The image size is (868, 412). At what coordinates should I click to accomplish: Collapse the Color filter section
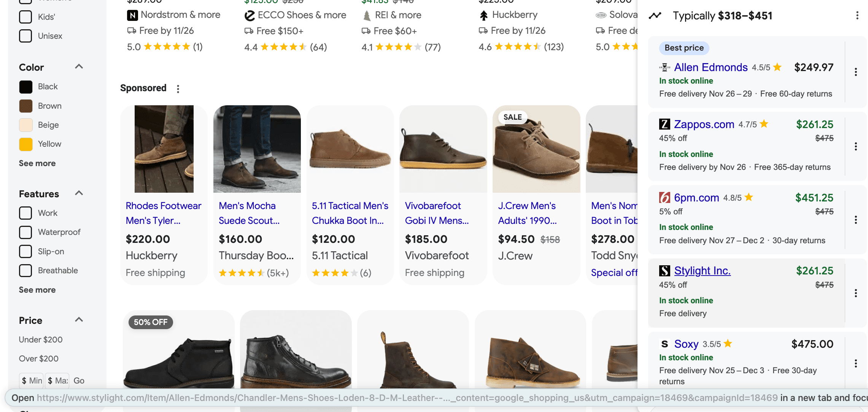pyautogui.click(x=79, y=66)
